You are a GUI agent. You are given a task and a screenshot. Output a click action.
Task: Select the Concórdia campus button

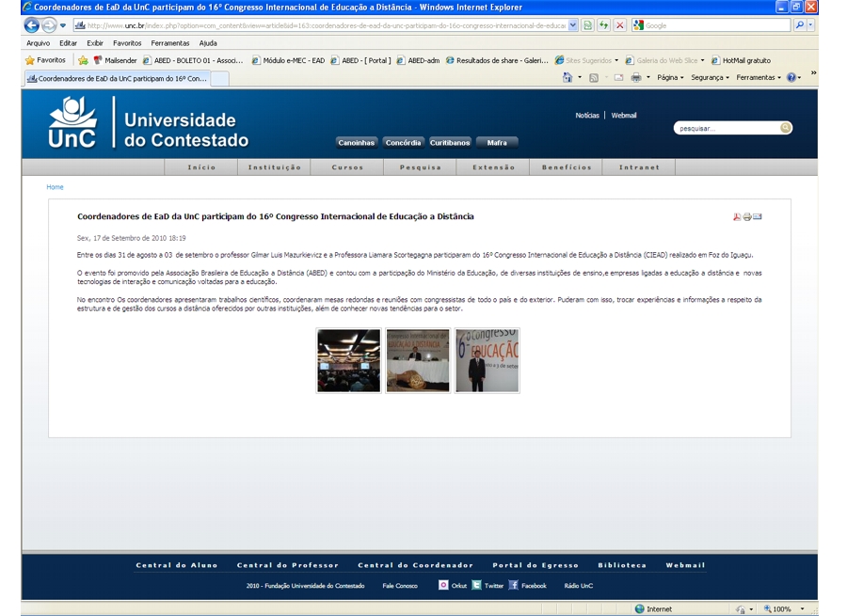coord(403,143)
